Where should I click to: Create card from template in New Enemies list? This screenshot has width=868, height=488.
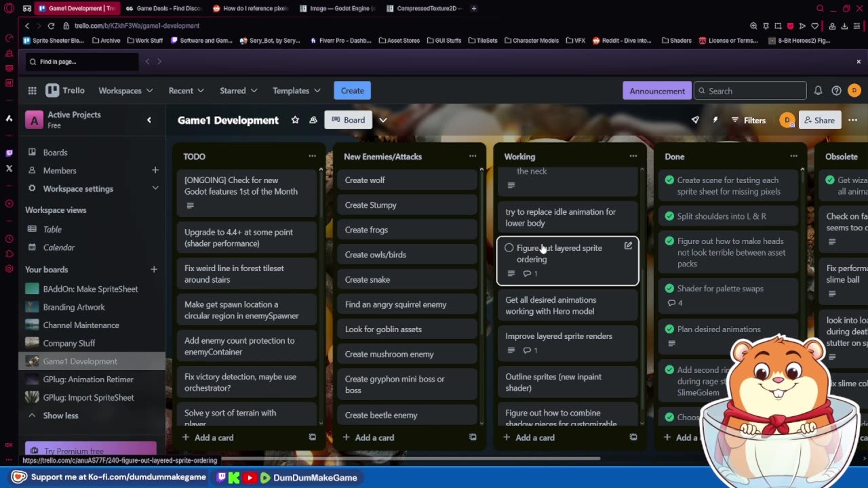click(x=473, y=437)
